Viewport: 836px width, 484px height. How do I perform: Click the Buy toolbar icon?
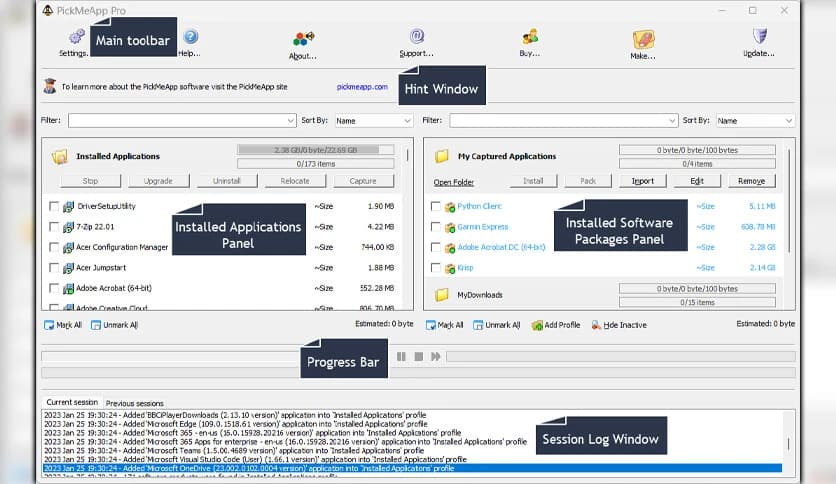coord(530,38)
